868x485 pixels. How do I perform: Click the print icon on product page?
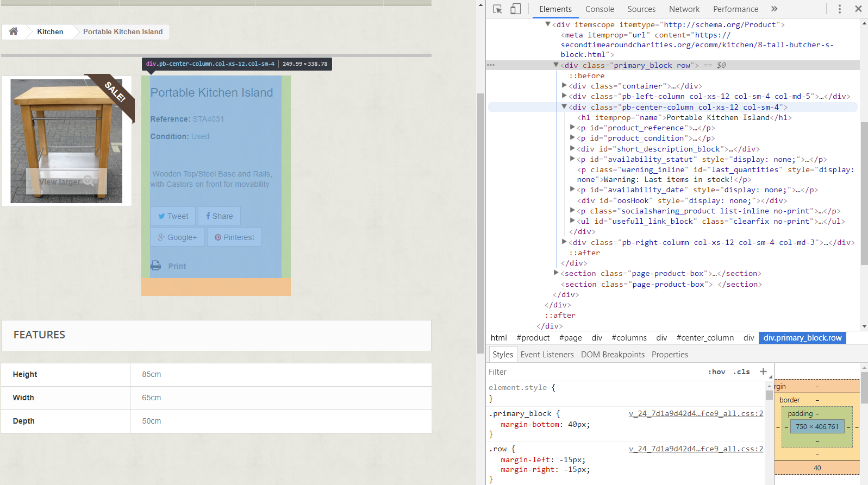coord(156,266)
